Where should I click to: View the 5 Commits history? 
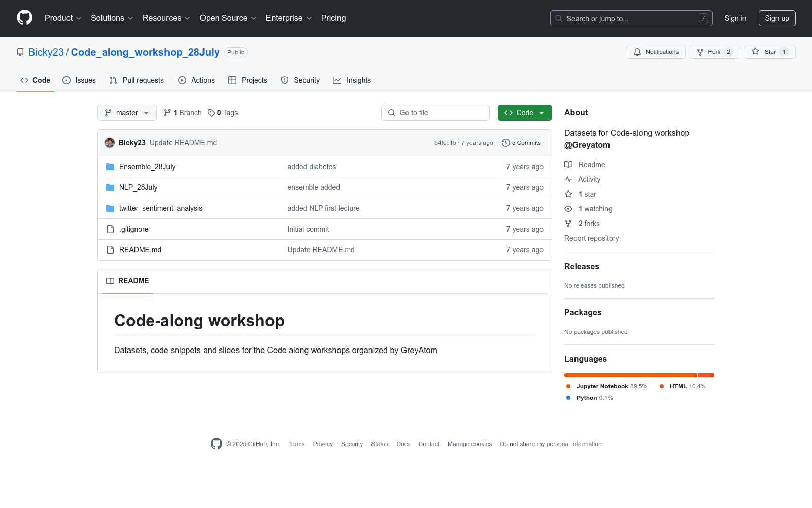(x=521, y=143)
